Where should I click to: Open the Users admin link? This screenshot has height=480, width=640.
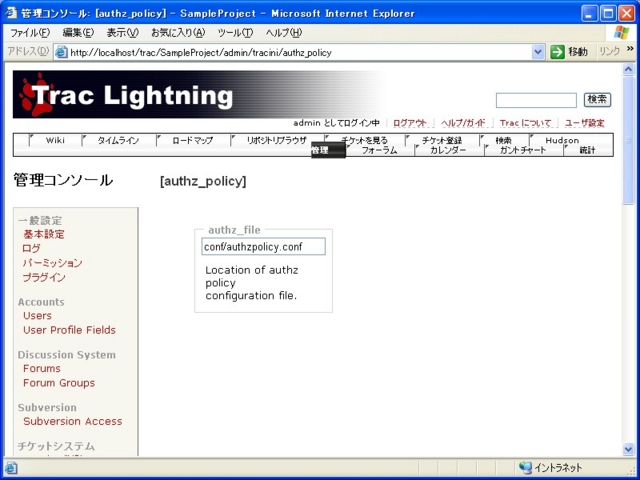(38, 316)
